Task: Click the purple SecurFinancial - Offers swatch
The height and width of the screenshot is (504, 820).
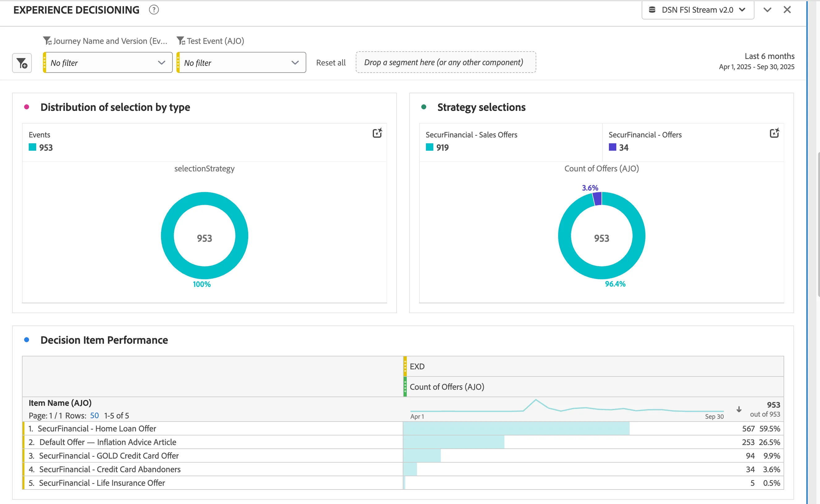Action: [x=613, y=147]
